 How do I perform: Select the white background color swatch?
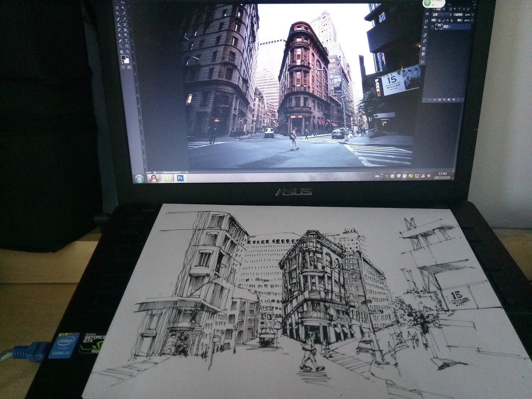tap(127, 61)
